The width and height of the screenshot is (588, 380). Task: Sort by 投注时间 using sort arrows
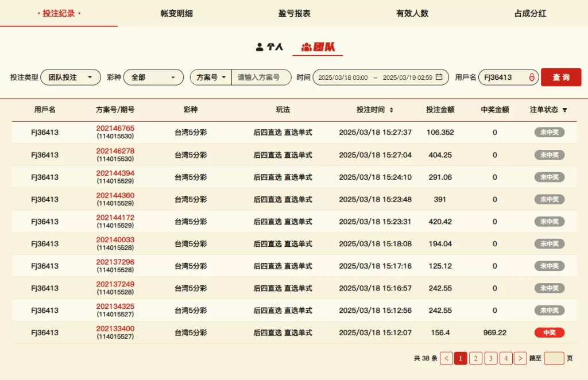[x=392, y=110]
